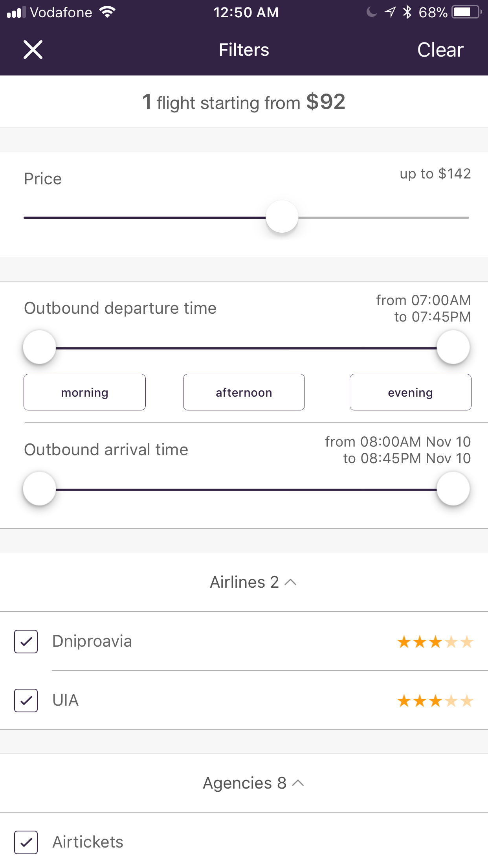The image size is (488, 868).
Task: Uncheck the UIA airline checkbox
Action: [x=26, y=701]
